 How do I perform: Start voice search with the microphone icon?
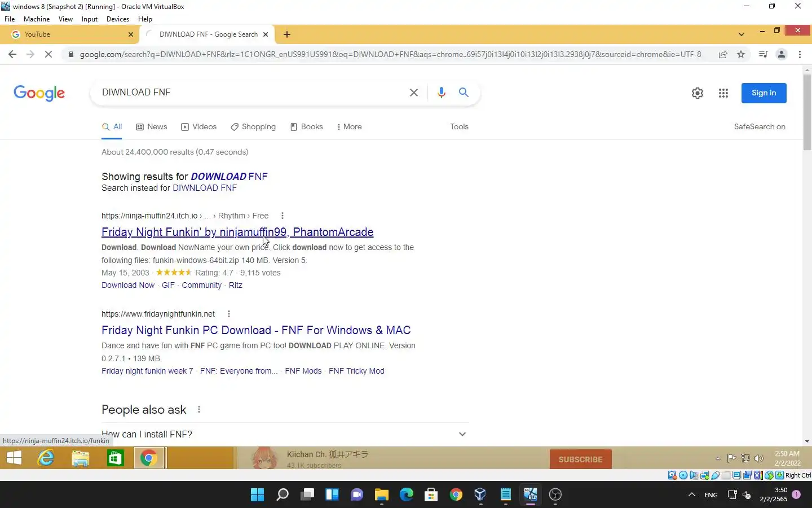click(x=441, y=93)
